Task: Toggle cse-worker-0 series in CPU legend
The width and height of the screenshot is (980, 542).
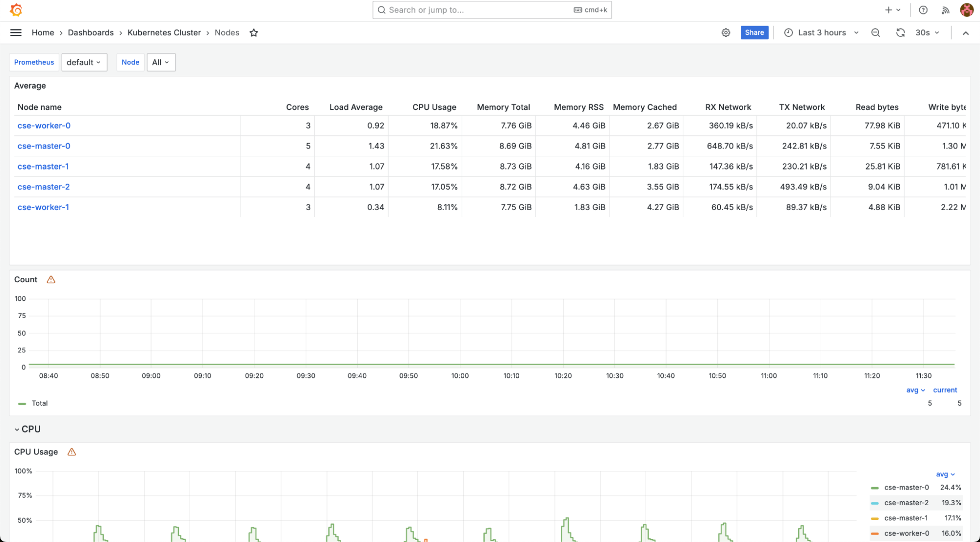Action: click(906, 533)
